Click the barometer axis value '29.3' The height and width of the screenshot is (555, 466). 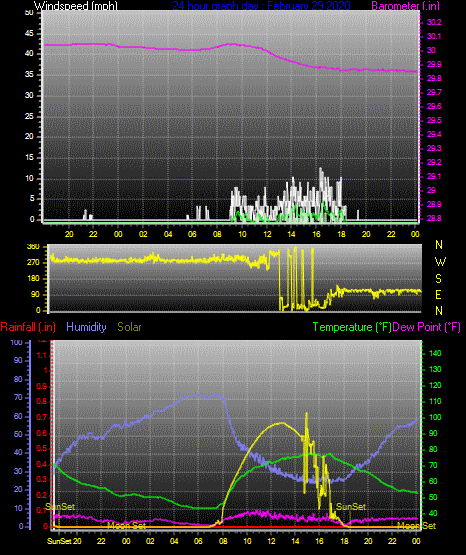[x=434, y=148]
